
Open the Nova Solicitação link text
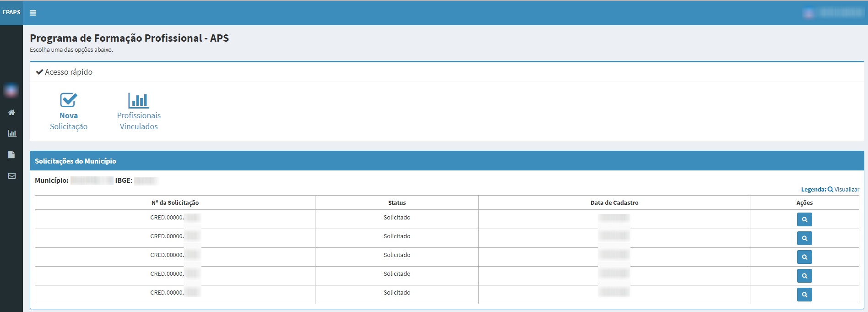69,121
